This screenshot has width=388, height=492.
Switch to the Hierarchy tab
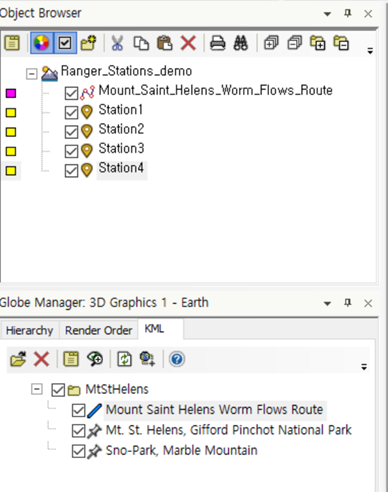30,330
